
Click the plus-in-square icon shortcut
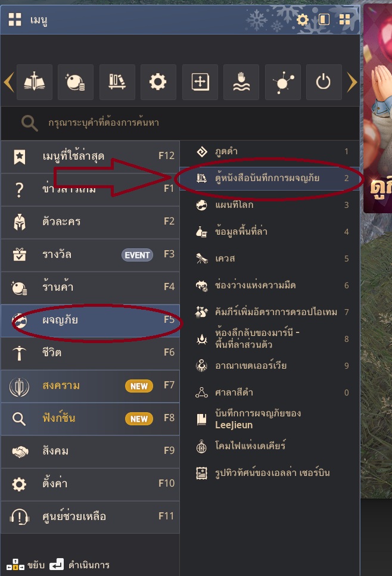200,82
